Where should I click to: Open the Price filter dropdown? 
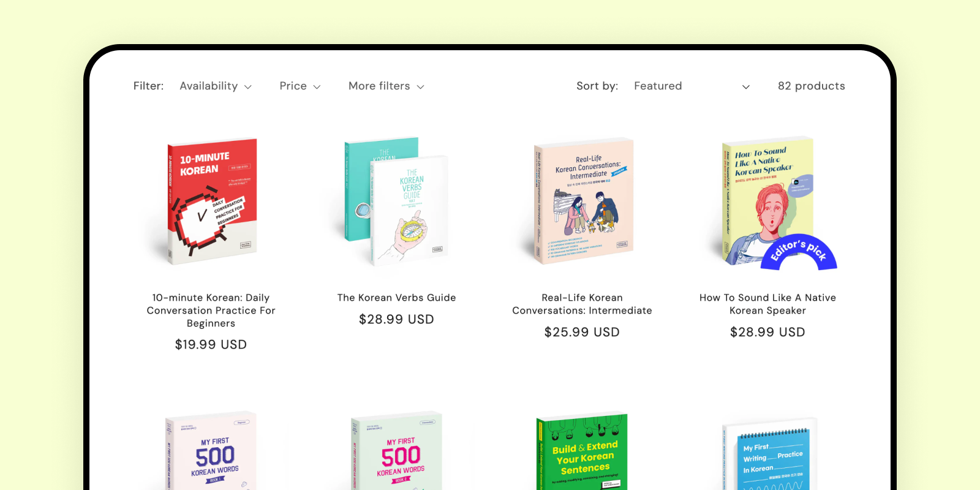click(300, 86)
